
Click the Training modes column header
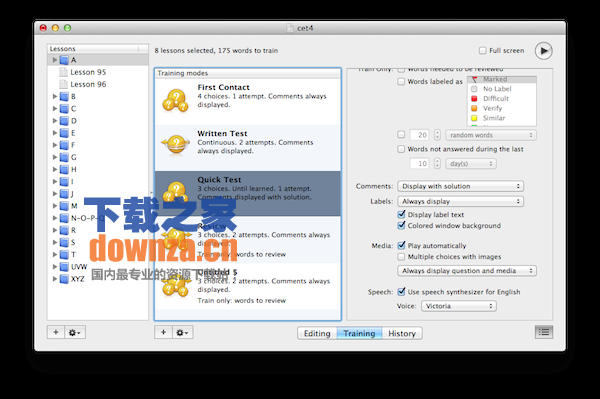point(248,73)
